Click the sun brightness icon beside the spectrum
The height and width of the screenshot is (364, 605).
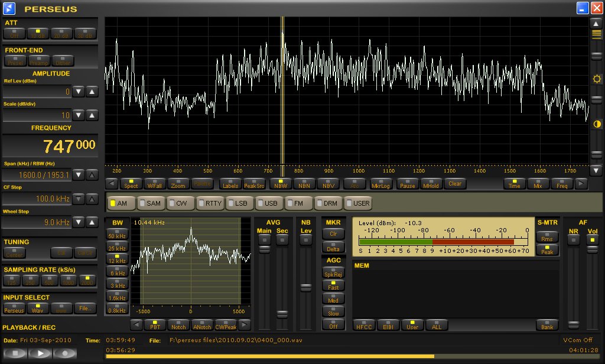point(597,79)
